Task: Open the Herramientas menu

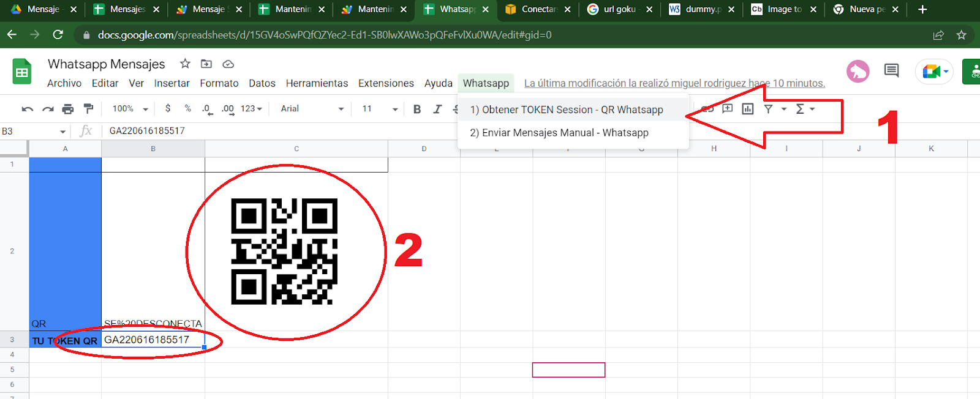Action: pos(317,83)
